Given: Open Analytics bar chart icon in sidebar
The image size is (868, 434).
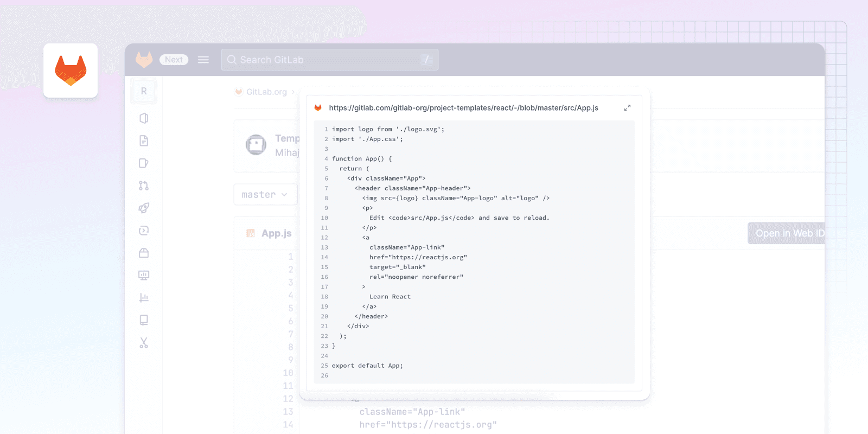Looking at the screenshot, I should [144, 297].
